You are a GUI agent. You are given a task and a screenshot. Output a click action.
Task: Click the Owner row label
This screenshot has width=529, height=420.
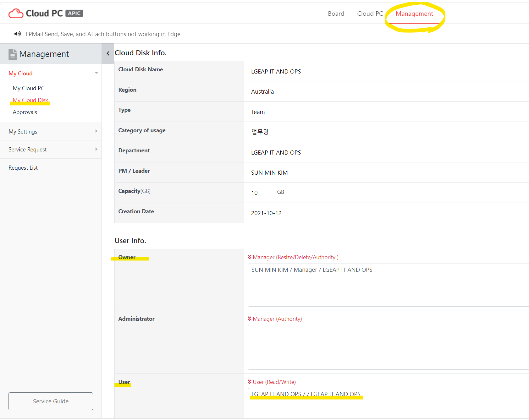coord(127,257)
